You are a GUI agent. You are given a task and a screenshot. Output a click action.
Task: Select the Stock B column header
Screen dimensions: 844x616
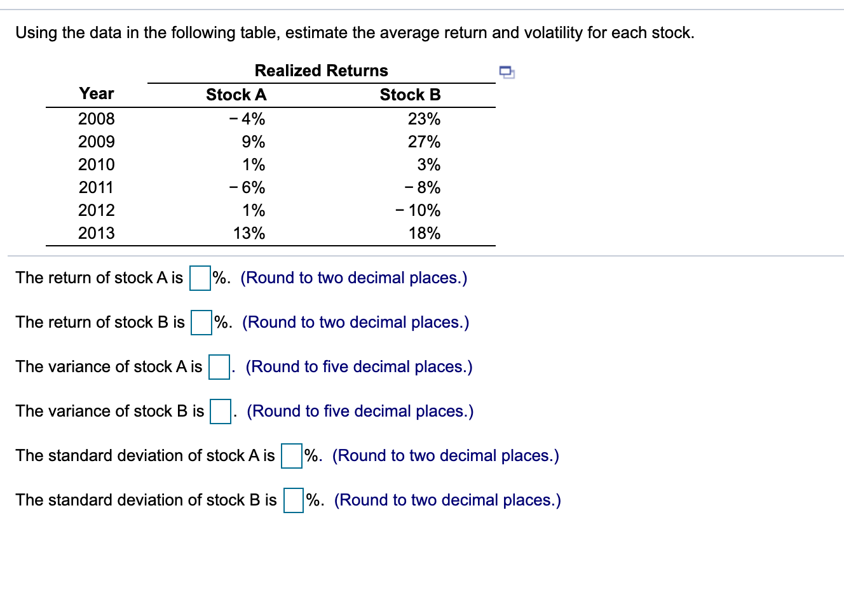coord(410,94)
